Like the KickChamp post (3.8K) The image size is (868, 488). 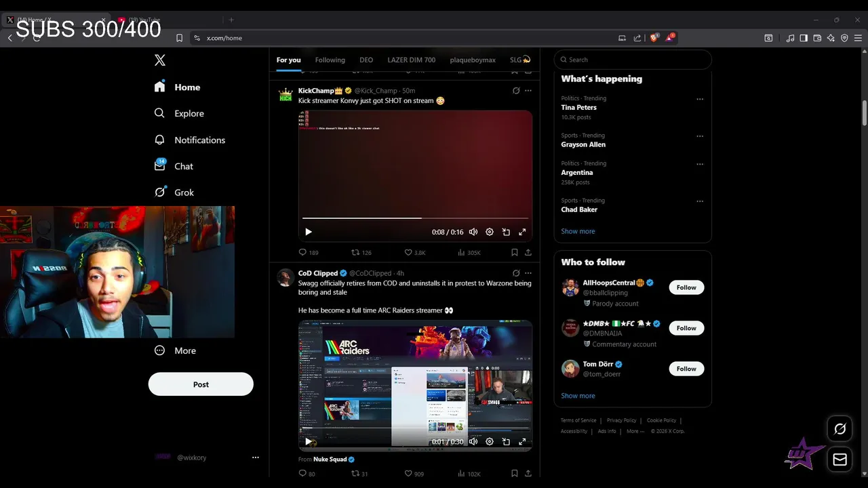tap(414, 252)
